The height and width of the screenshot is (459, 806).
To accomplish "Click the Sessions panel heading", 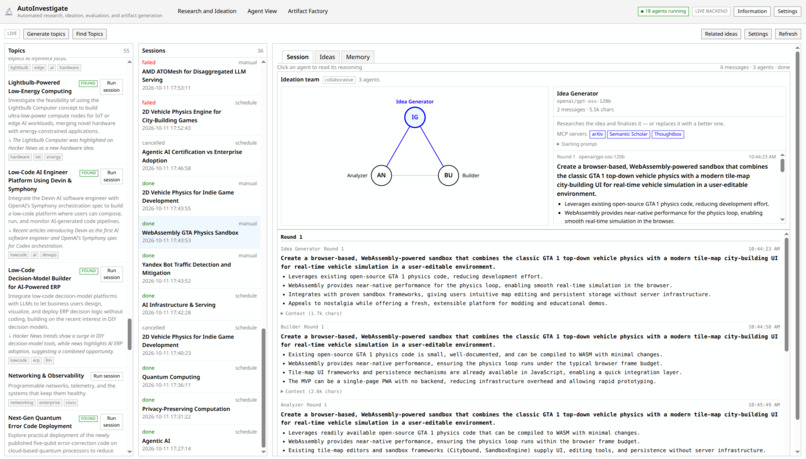I will point(153,50).
